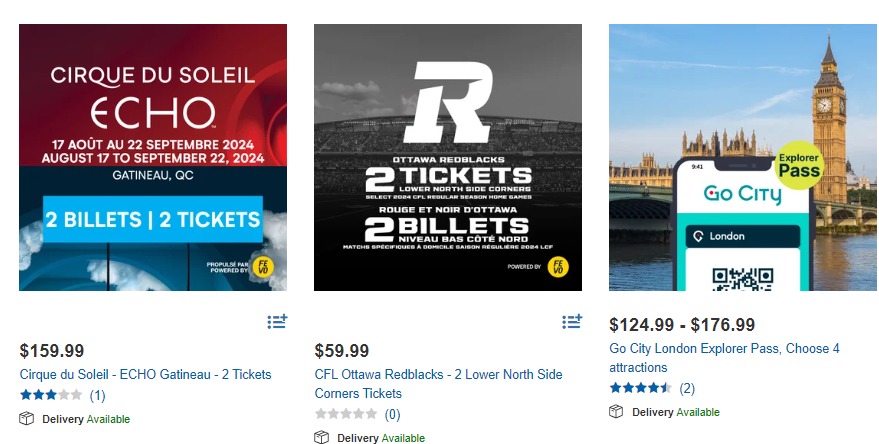This screenshot has height=444, width=879.
Task: Click delivery box icon under Cirque du Soleil
Action: coord(27,419)
